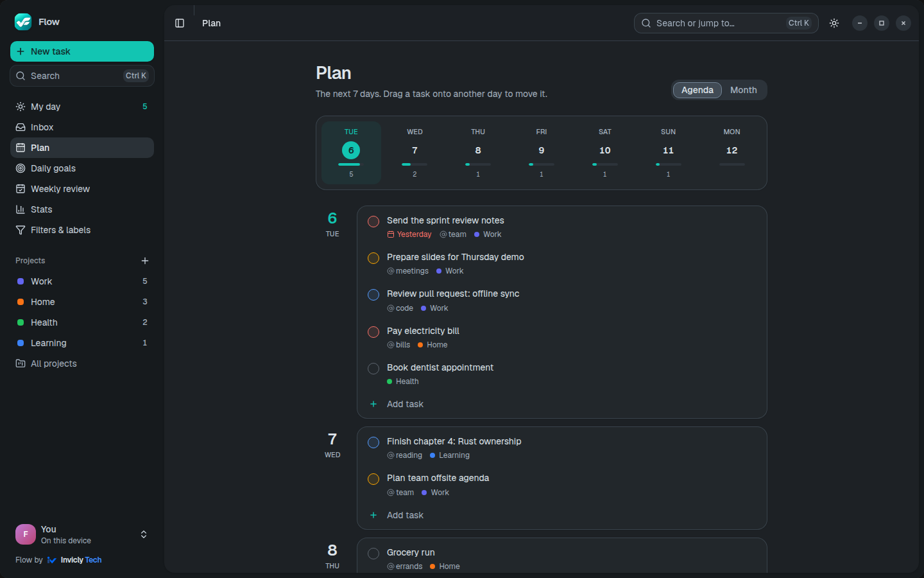The width and height of the screenshot is (924, 578).
Task: Toggle the sidebar panel icon
Action: [x=180, y=23]
